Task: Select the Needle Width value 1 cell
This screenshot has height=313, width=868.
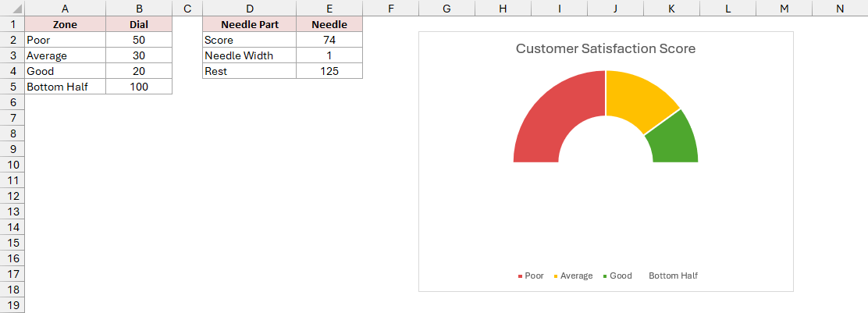Action: click(x=329, y=55)
